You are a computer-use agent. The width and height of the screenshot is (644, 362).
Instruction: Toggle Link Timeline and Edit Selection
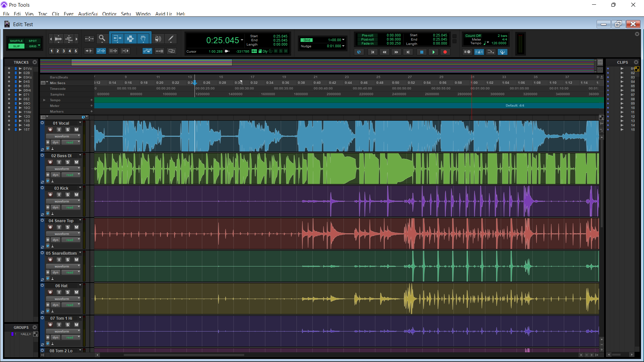coord(101,51)
